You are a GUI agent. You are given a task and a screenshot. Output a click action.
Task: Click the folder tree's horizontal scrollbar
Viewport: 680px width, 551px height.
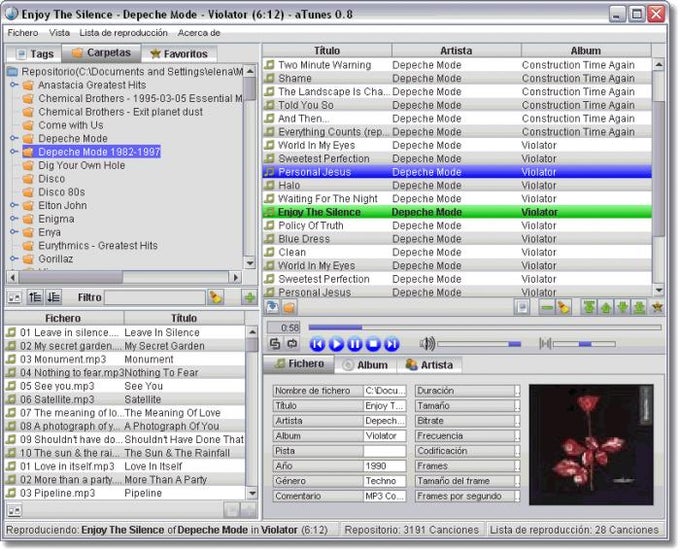tap(124, 277)
